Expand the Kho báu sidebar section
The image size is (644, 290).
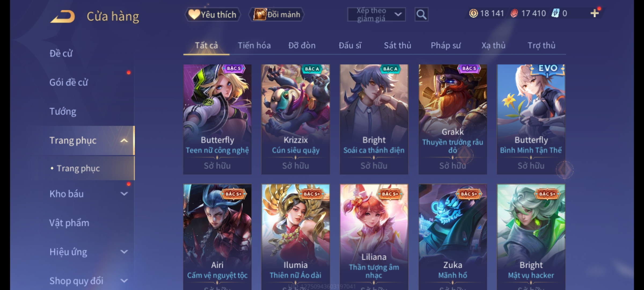click(x=124, y=194)
